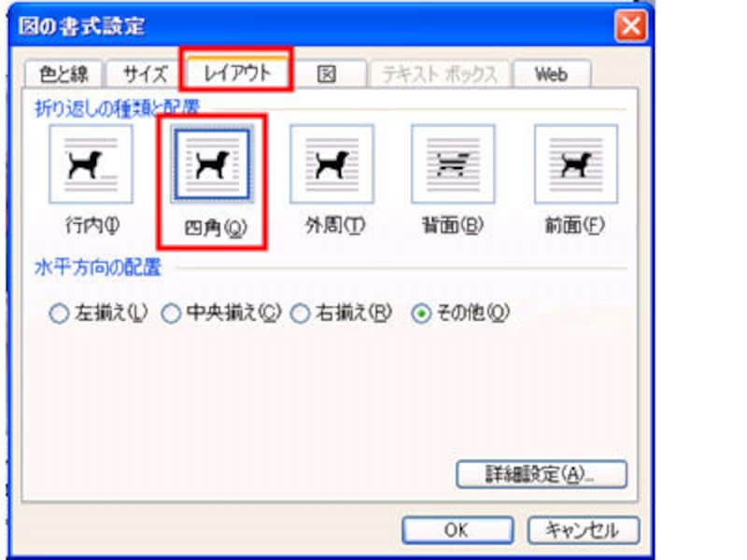Select その他 other alignment radio button
The height and width of the screenshot is (560, 747).
click(421, 314)
